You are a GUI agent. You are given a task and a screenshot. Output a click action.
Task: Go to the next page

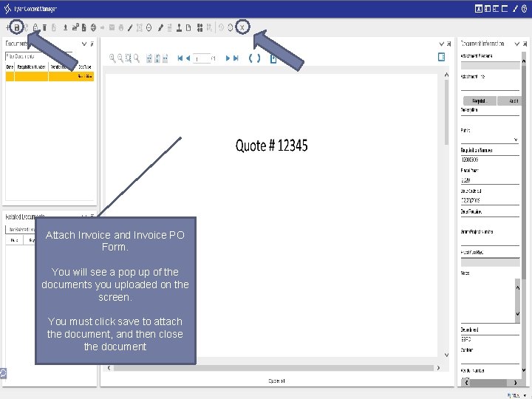pyautogui.click(x=228, y=58)
